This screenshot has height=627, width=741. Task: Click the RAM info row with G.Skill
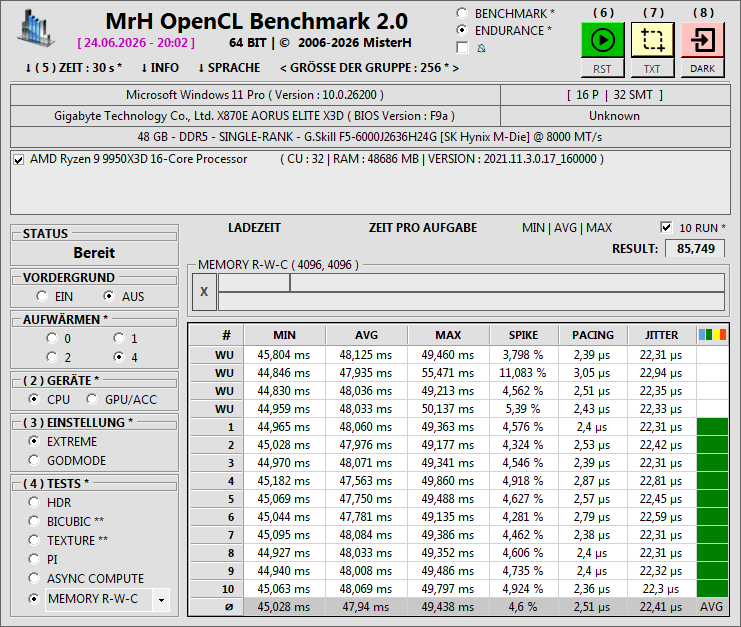point(370,137)
